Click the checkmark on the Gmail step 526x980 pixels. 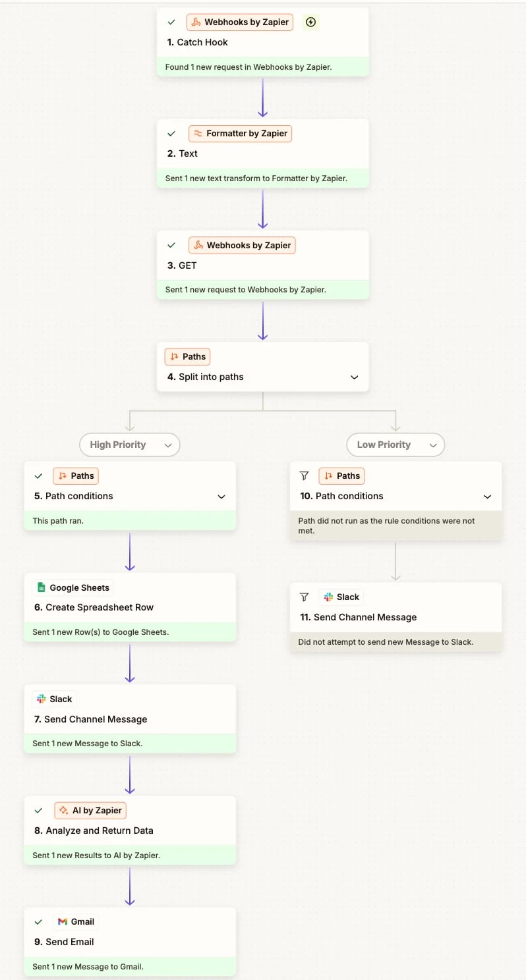click(38, 921)
